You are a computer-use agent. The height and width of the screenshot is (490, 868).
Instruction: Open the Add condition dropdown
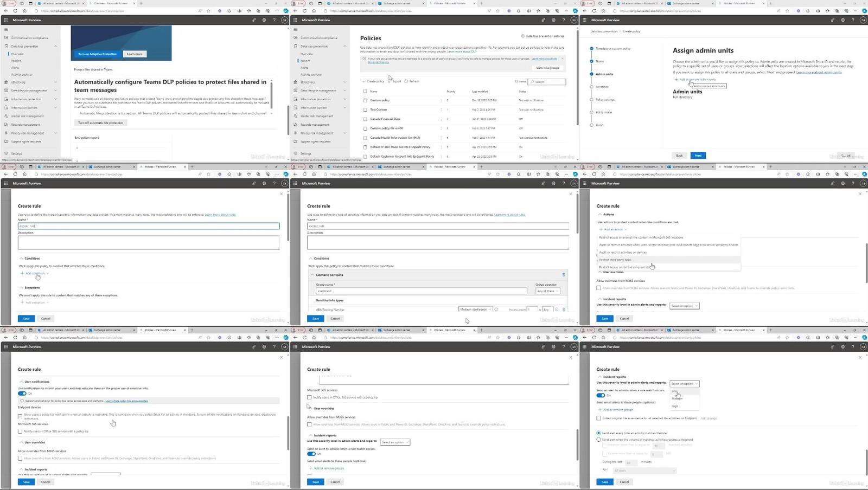(35, 273)
